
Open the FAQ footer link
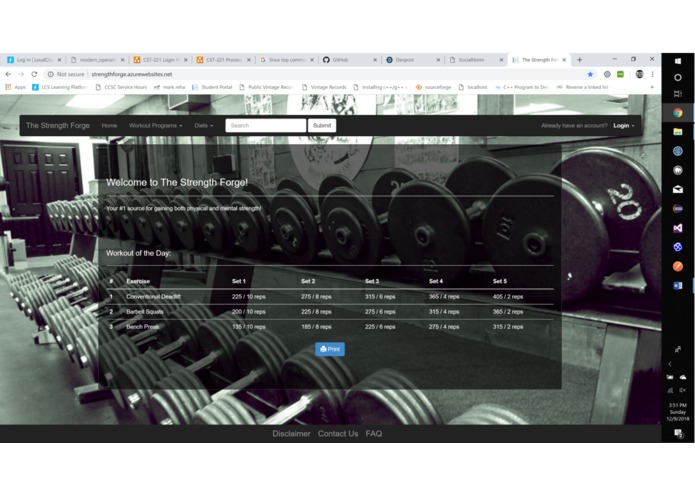pos(374,434)
